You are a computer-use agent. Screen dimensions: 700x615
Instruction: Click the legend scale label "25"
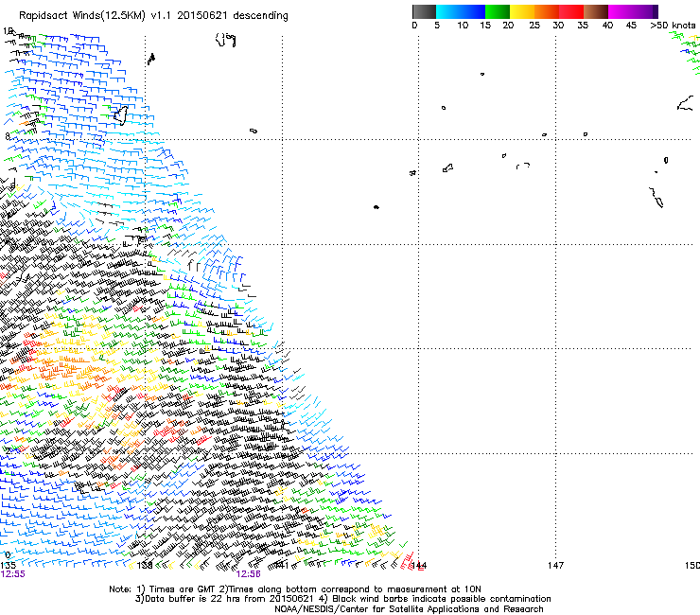tap(534, 26)
